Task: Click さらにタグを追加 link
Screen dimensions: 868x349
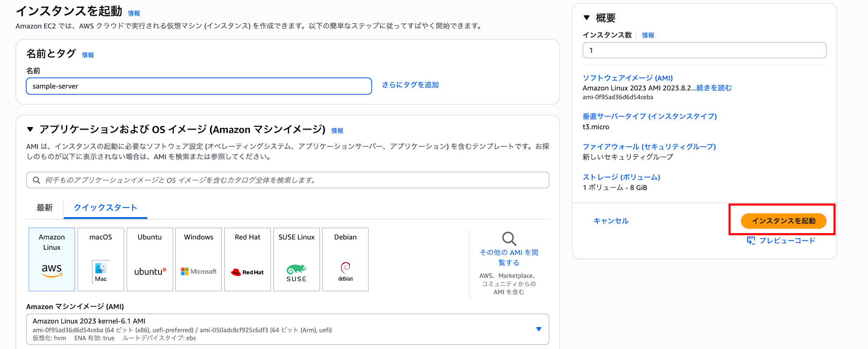Action: pos(410,85)
